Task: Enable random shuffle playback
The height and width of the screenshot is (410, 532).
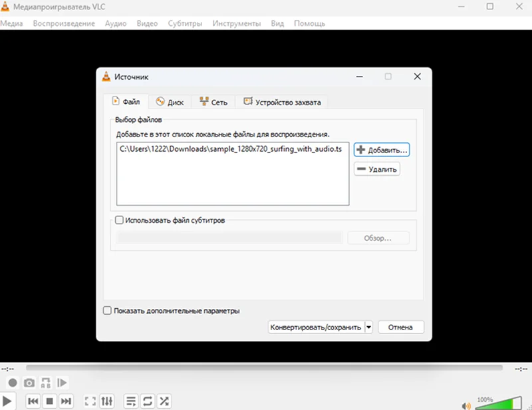Action: click(x=164, y=401)
